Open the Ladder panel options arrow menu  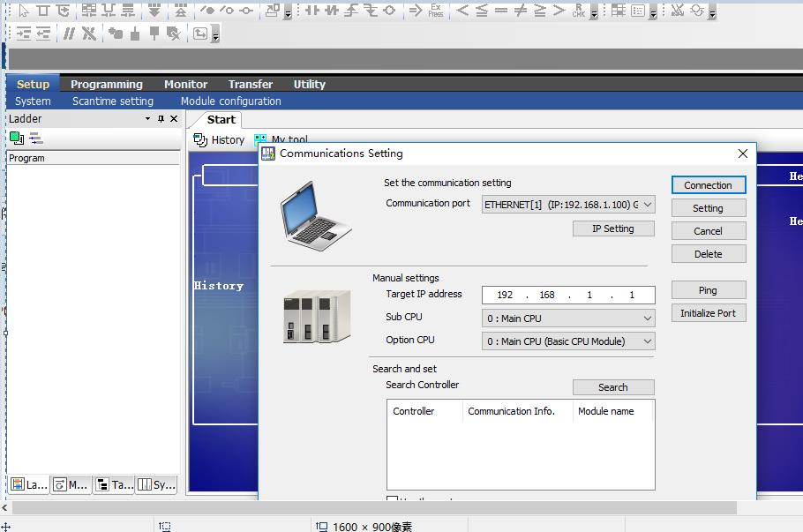pos(147,119)
